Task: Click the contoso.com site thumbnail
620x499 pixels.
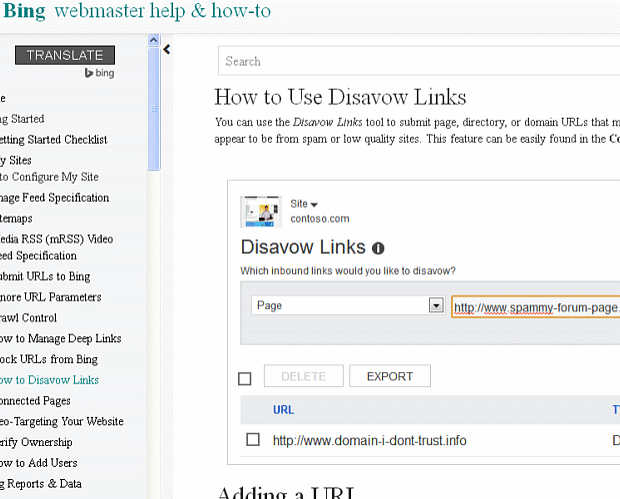Action: pyautogui.click(x=260, y=210)
